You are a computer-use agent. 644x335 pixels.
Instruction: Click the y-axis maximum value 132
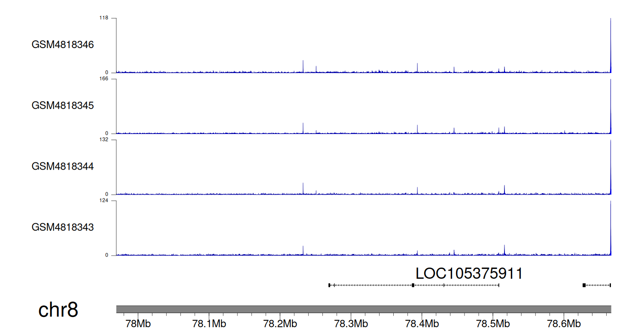click(x=104, y=140)
